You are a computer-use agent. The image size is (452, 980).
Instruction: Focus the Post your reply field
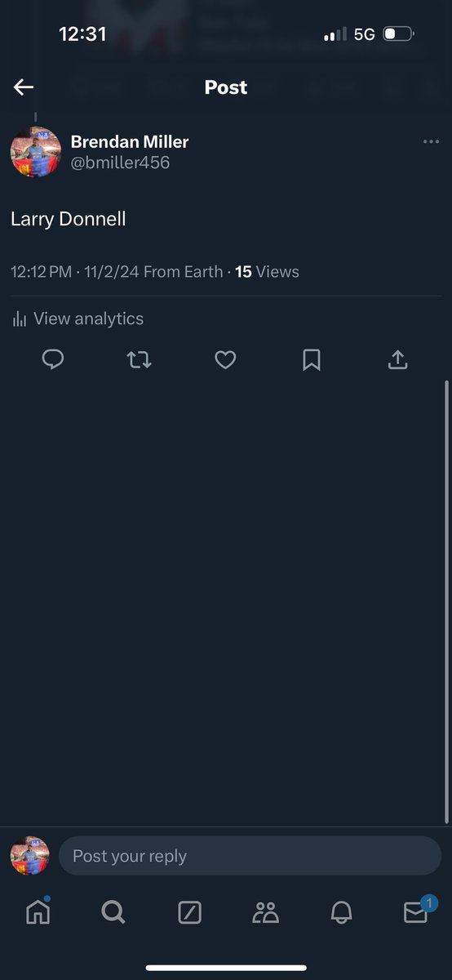[x=250, y=856]
